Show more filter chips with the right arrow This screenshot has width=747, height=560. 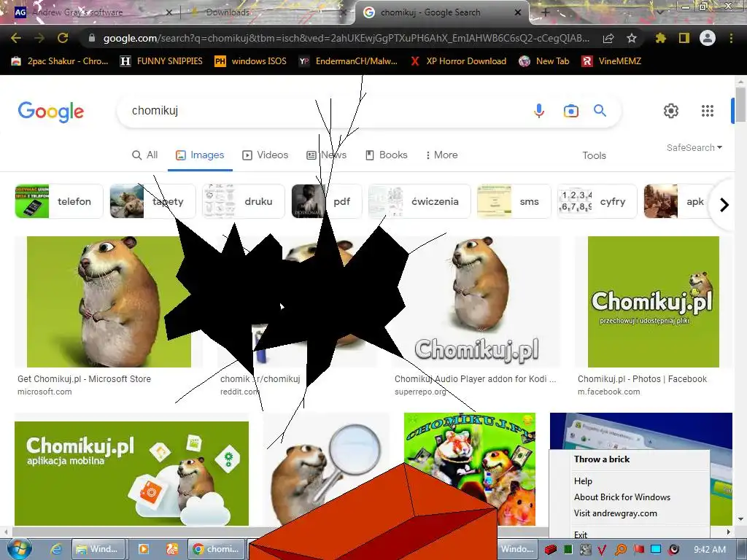point(724,205)
